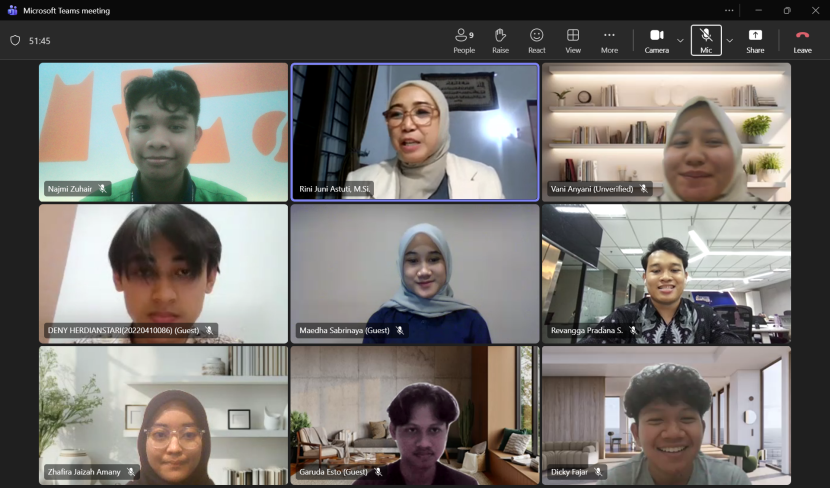Leave the meeting
This screenshot has height=488, width=830.
coord(802,40)
